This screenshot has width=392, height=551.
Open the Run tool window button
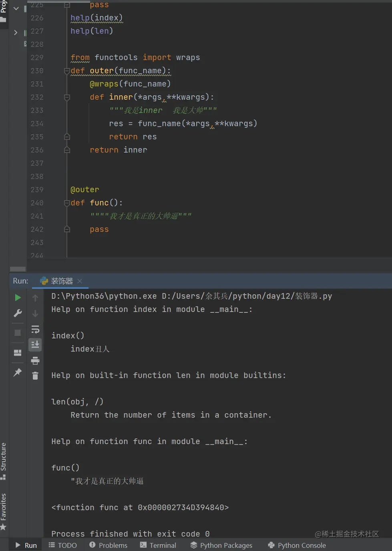(x=26, y=545)
